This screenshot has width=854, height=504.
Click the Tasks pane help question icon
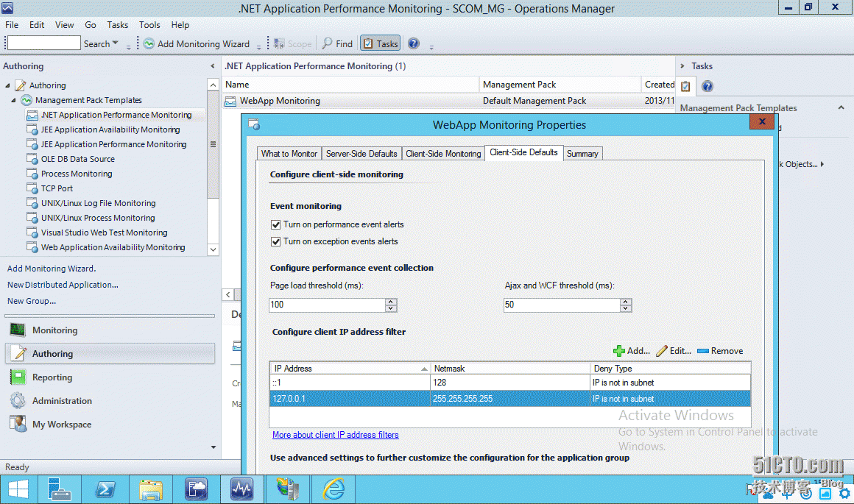707,86
